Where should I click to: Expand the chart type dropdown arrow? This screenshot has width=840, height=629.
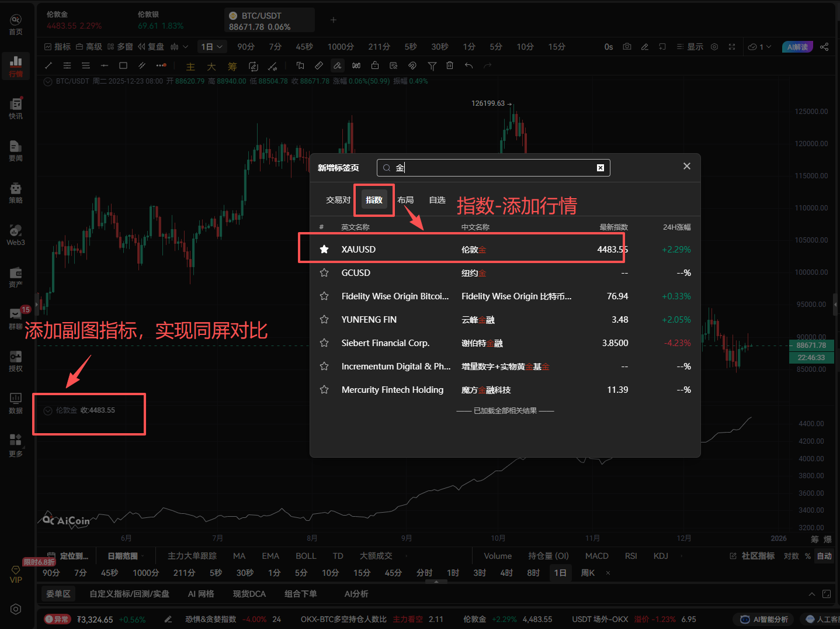click(186, 47)
